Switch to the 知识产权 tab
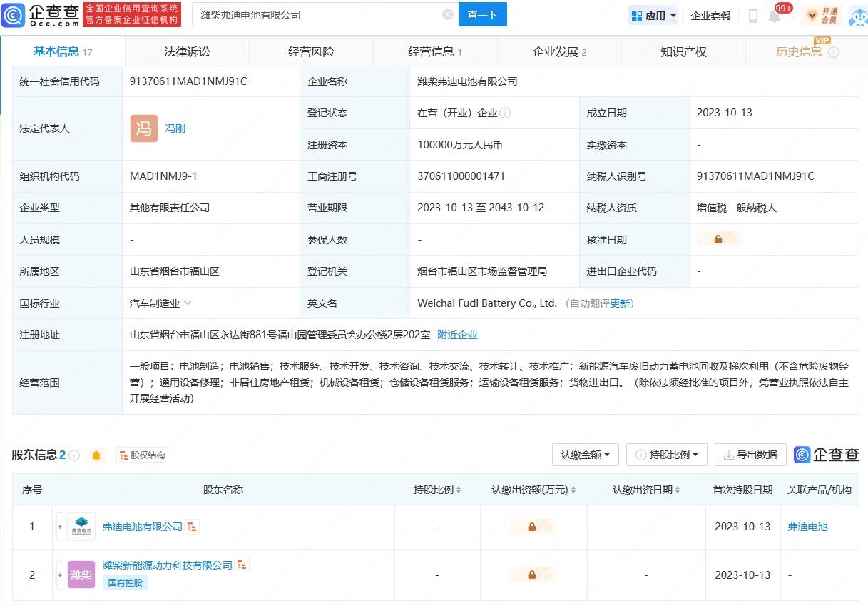This screenshot has width=868, height=606. (x=683, y=51)
